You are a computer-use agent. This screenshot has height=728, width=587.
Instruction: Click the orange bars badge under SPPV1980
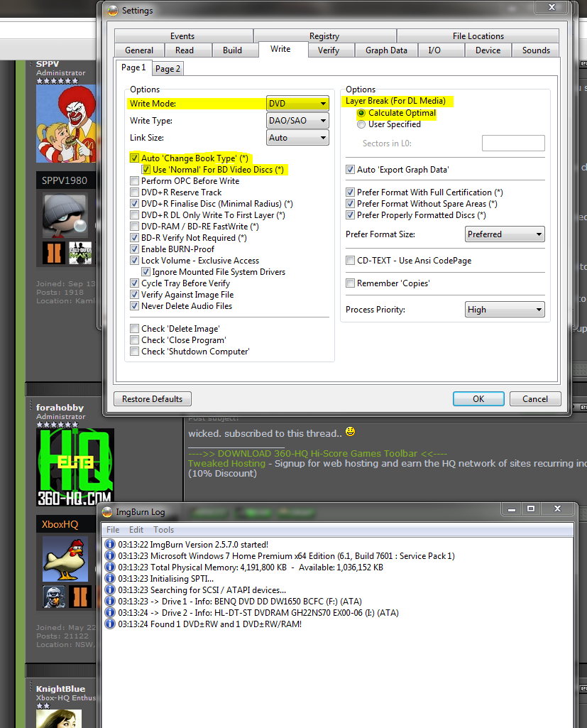(54, 253)
